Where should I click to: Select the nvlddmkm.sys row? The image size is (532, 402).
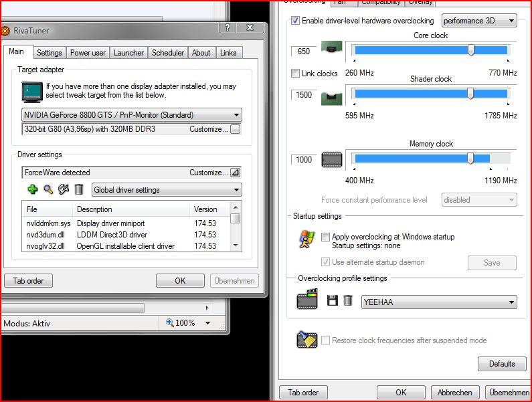click(126, 223)
